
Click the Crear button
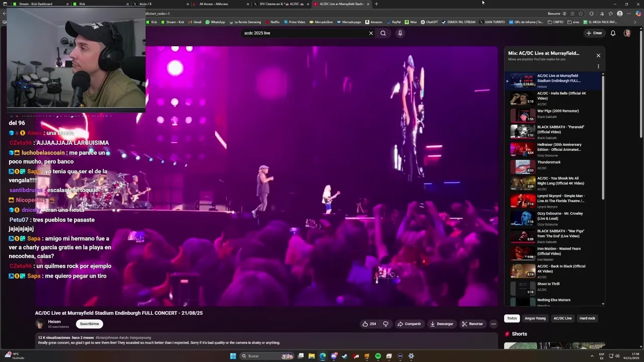point(594,33)
